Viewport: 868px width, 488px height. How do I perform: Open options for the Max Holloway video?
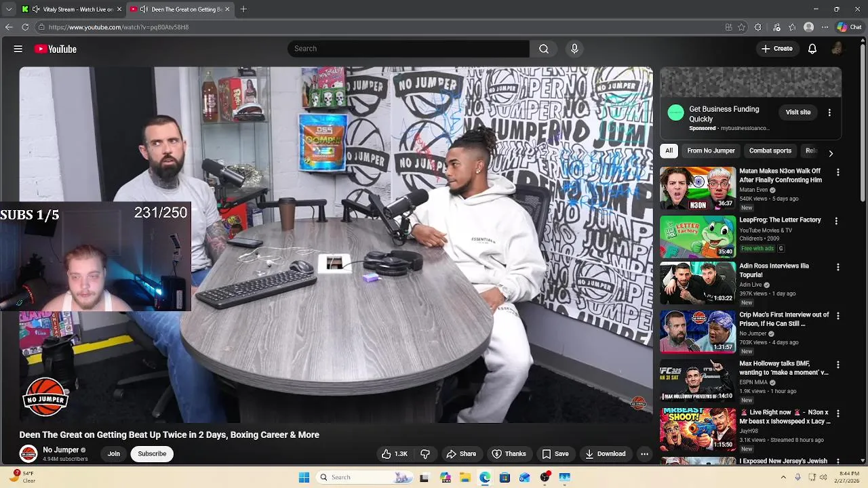pyautogui.click(x=837, y=365)
